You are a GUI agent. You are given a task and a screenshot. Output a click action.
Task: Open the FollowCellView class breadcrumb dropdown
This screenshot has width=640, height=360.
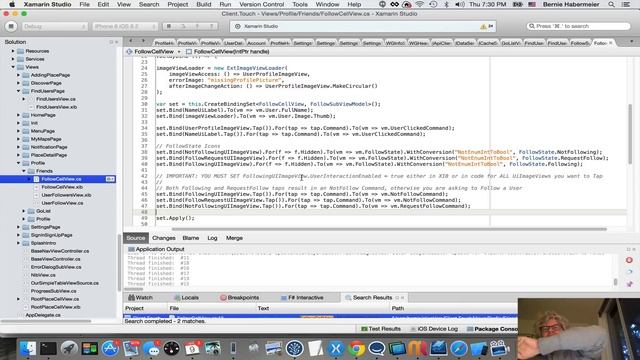coord(153,52)
